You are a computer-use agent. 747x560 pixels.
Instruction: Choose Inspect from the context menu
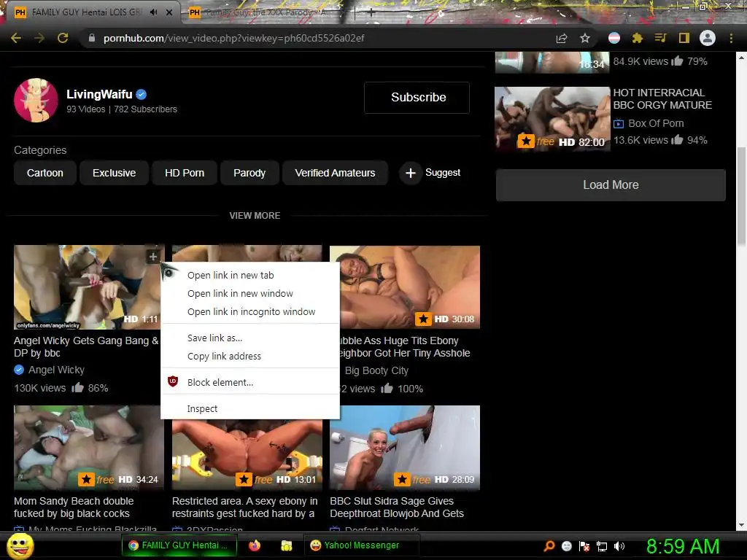(x=250, y=408)
